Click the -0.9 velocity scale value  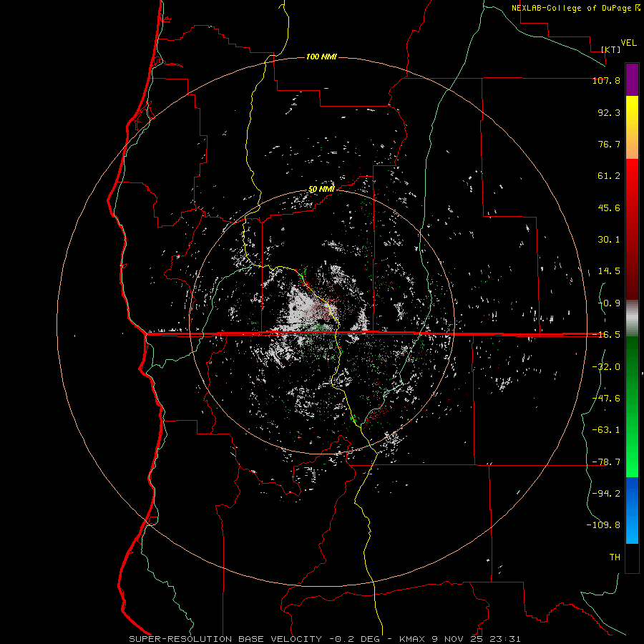(609, 303)
